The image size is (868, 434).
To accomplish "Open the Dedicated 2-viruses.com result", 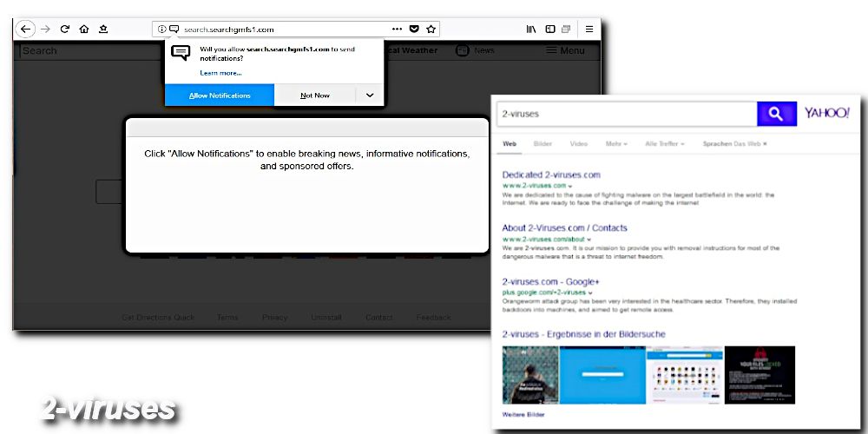I will pos(551,175).
